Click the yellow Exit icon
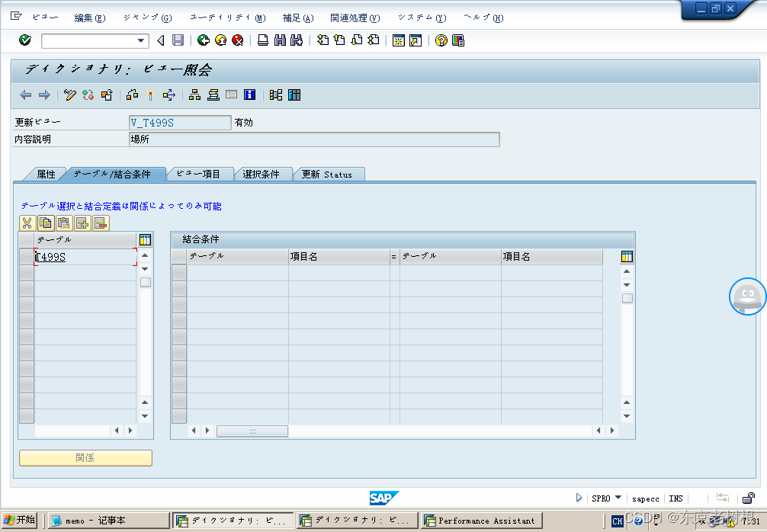 point(220,40)
